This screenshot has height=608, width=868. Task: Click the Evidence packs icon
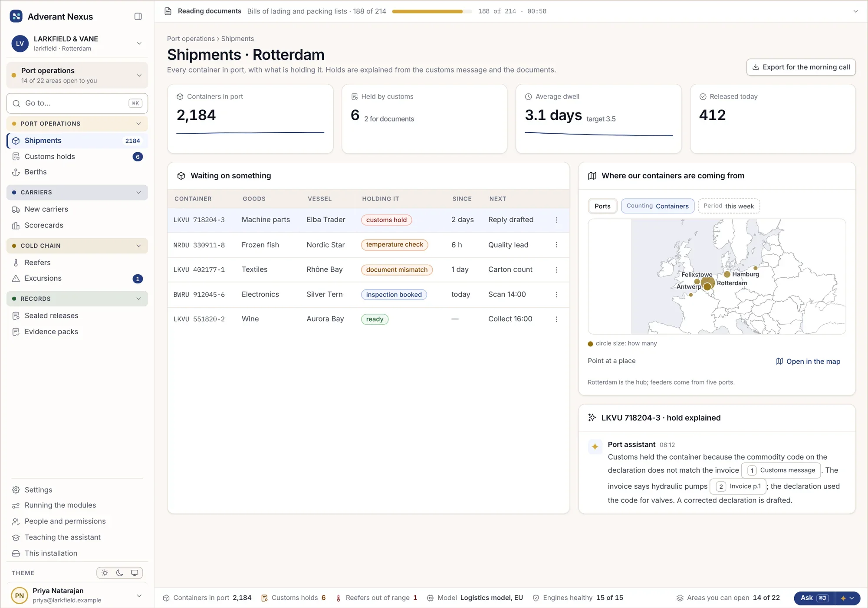coord(16,332)
